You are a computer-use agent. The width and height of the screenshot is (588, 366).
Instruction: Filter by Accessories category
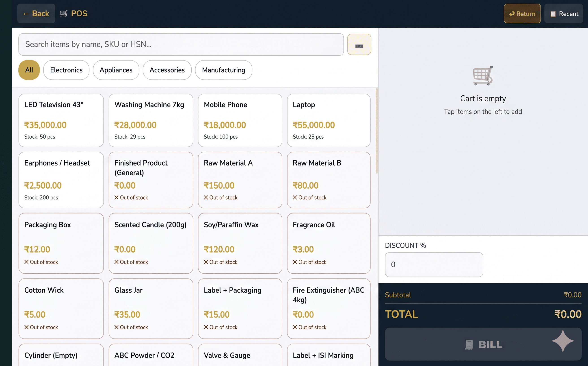click(167, 70)
